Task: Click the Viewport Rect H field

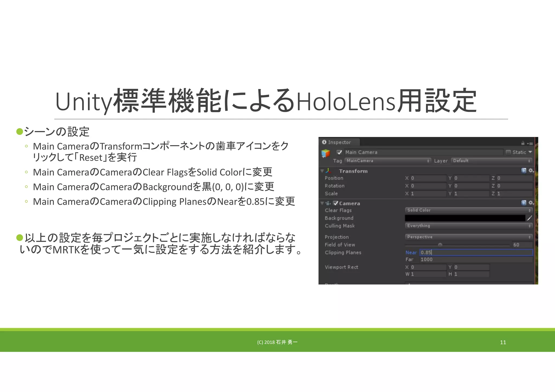Action: coord(471,274)
